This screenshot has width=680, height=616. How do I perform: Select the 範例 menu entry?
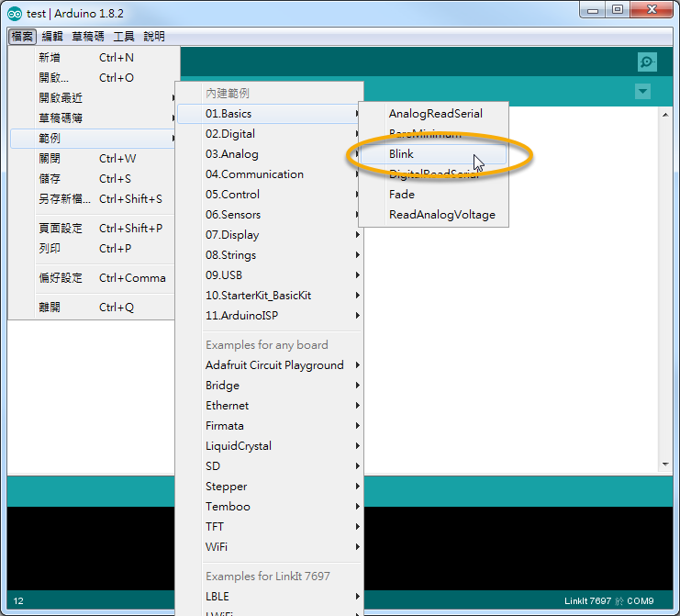(x=93, y=139)
